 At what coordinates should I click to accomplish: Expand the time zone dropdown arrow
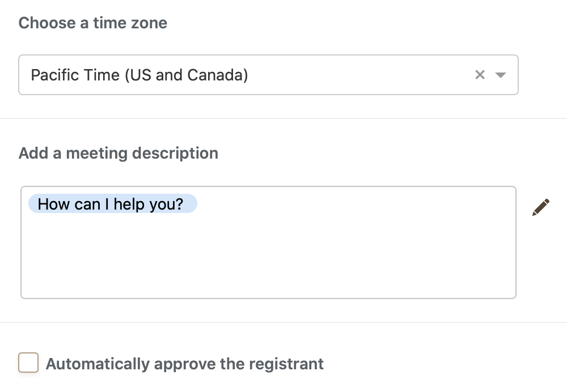coord(500,75)
